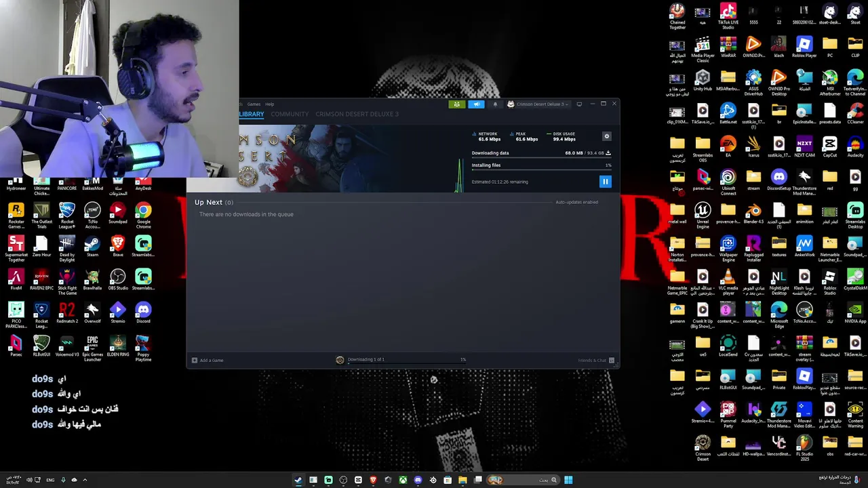The height and width of the screenshot is (488, 868).
Task: Open Steam announcements megaphone button
Action: pyautogui.click(x=477, y=104)
